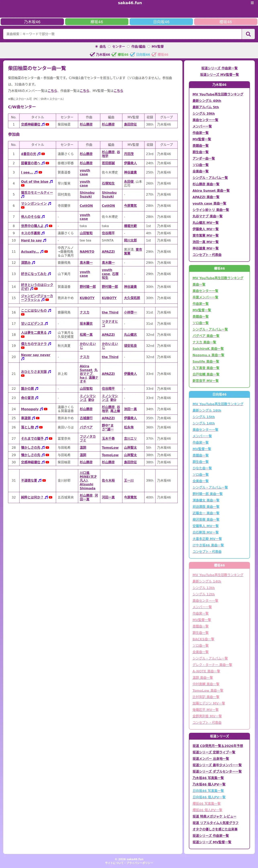The width and height of the screenshot is (258, 868).
Task: Open 坂道 リアルタイム人気度グラフ link
Action: [215, 823]
